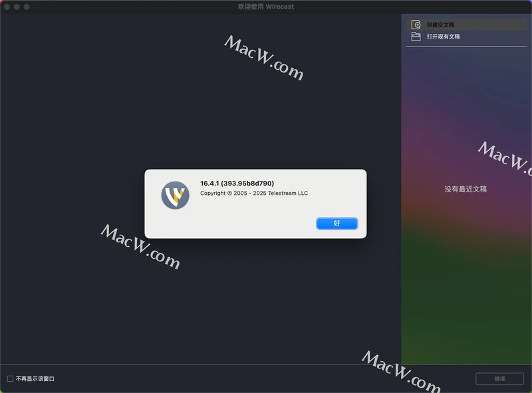Screen dimensions: 532x393
Task: Click the version text 16.4.1 (393.95b8d790)
Action: click(x=237, y=184)
